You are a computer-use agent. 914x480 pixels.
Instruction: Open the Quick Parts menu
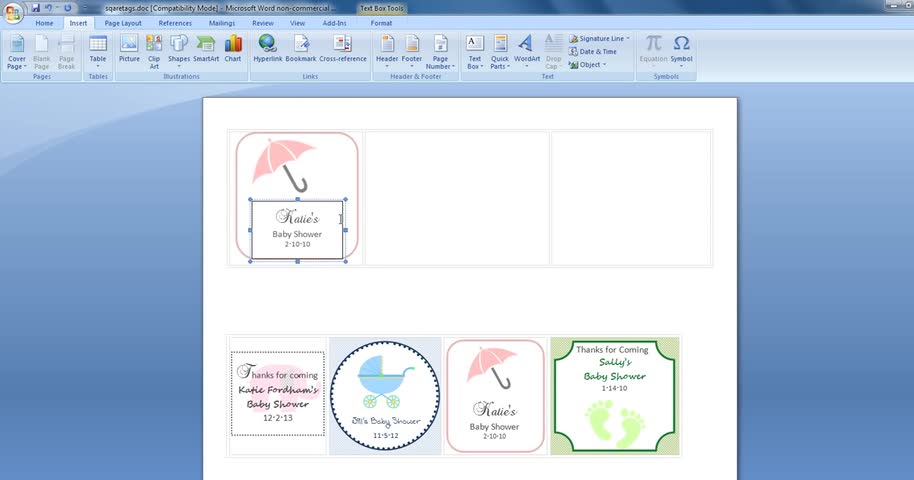click(500, 52)
